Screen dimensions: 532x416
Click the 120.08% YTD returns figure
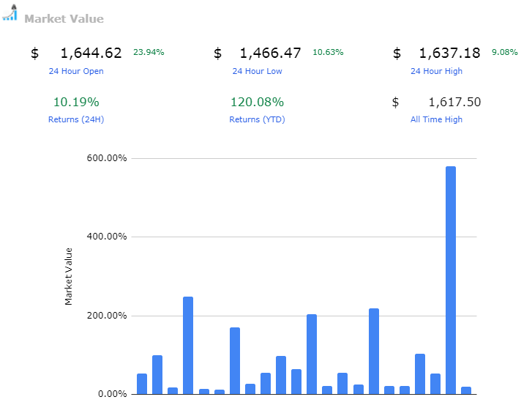[x=257, y=102]
